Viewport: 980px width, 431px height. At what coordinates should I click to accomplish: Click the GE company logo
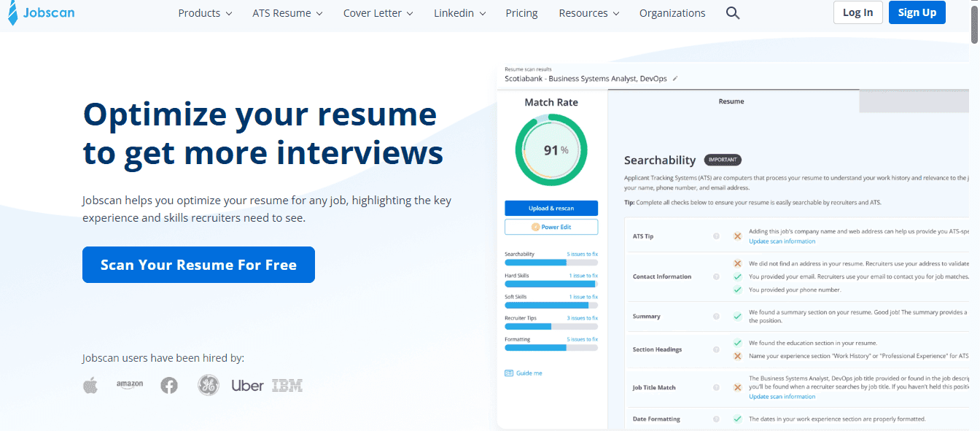tap(209, 385)
